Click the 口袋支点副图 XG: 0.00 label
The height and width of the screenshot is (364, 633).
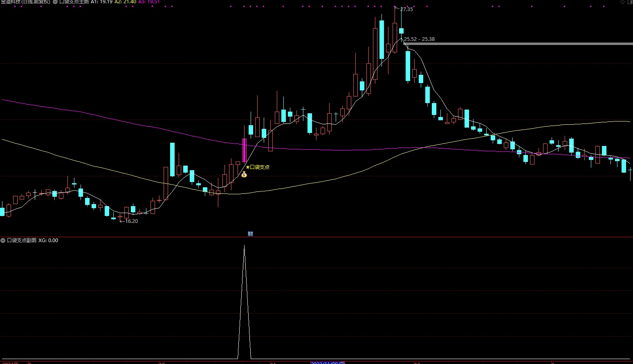pyautogui.click(x=33, y=240)
